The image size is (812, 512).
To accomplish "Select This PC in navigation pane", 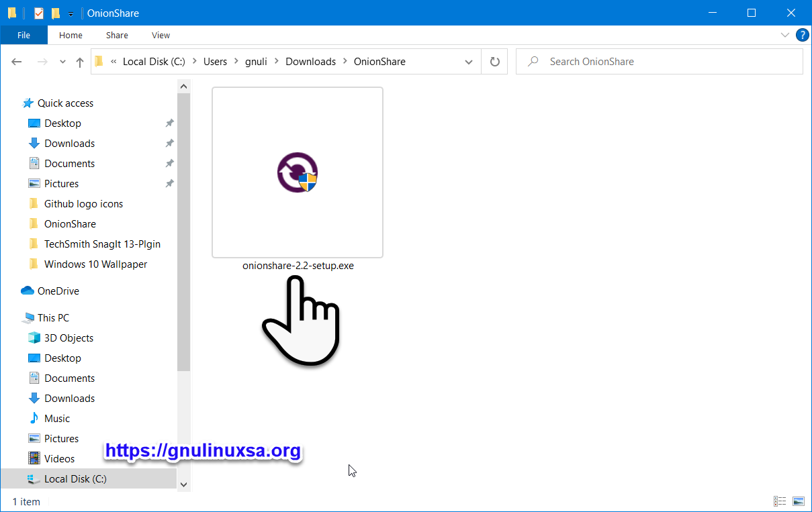I will click(x=53, y=318).
